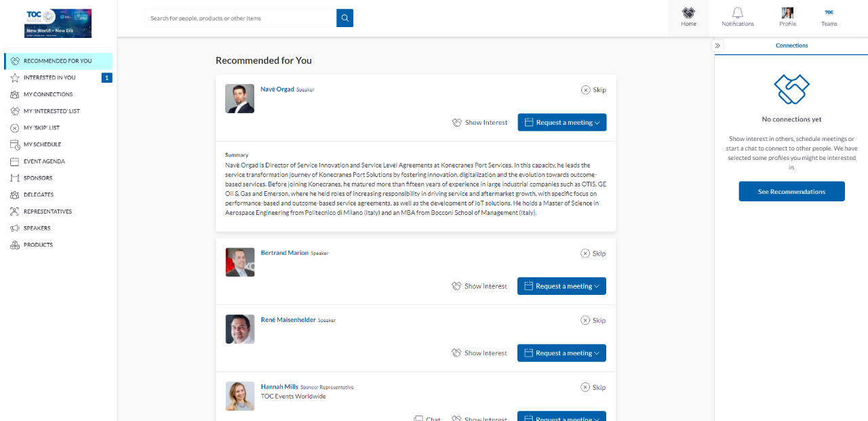Viewport: 868px width, 421px height.
Task: Open Navè Orgad's profile link
Action: 277,89
